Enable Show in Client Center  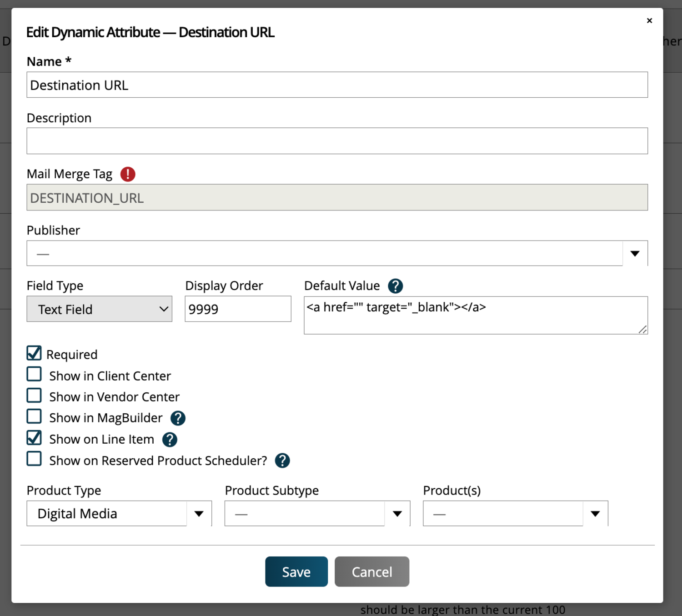click(34, 374)
